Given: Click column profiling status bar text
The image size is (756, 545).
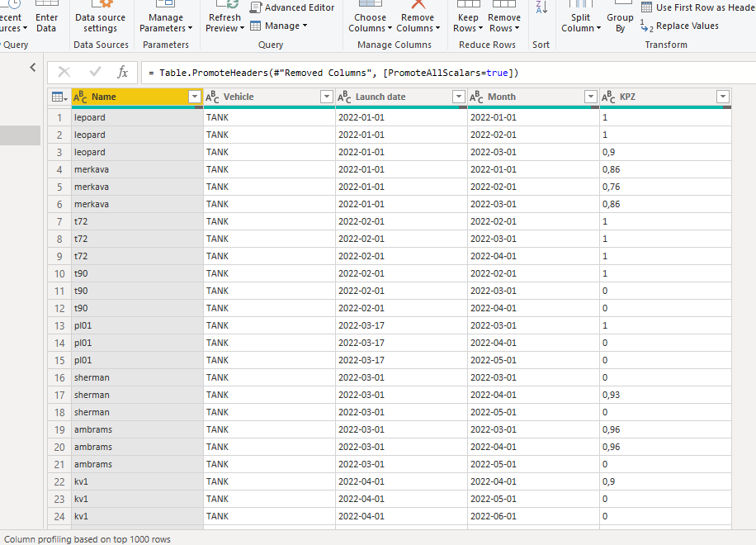Looking at the screenshot, I should [87, 539].
